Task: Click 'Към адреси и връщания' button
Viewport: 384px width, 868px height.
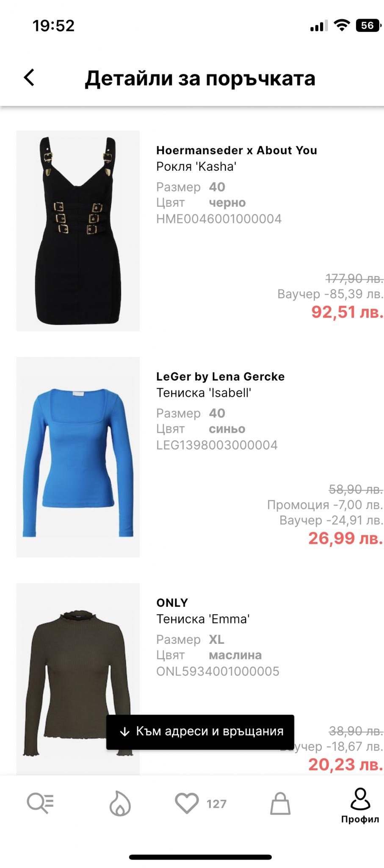Action: (200, 732)
